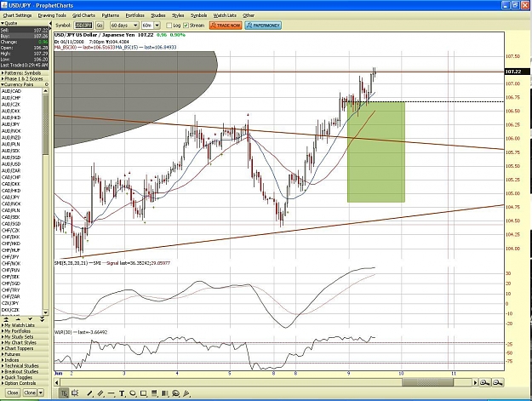The width and height of the screenshot is (532, 401).
Task: Click chart scrollbar left arrow
Action: coord(57,382)
